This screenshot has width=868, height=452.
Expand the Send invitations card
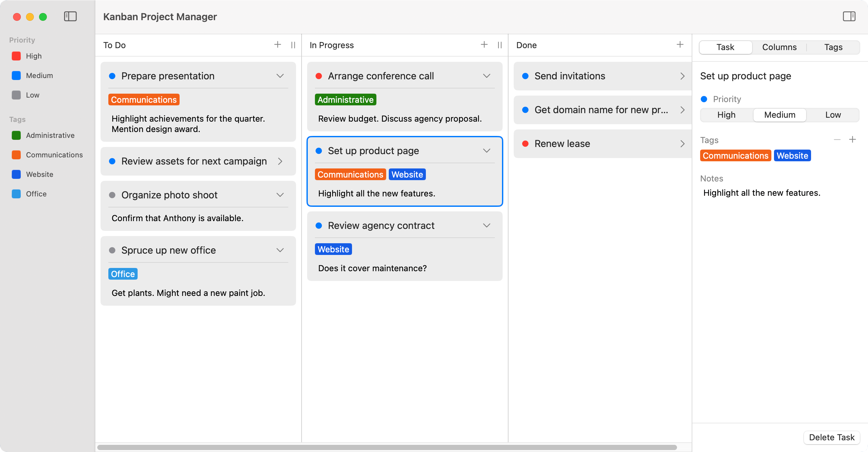(x=682, y=76)
